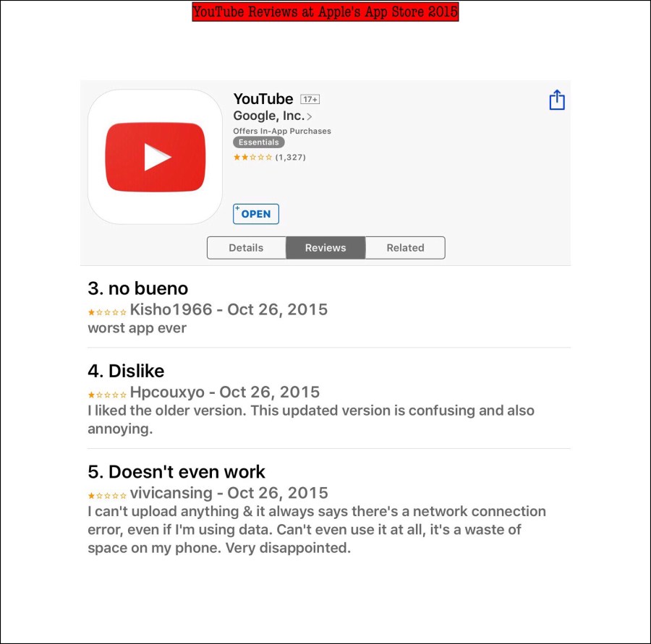This screenshot has height=644, width=651.
Task: Open the review titled 'Doesn't even work'
Action: point(176,472)
